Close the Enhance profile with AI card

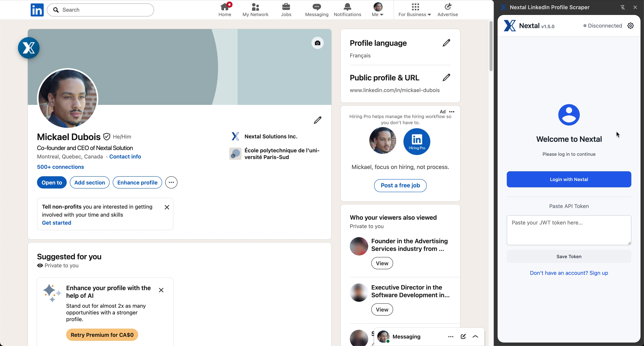tap(161, 290)
